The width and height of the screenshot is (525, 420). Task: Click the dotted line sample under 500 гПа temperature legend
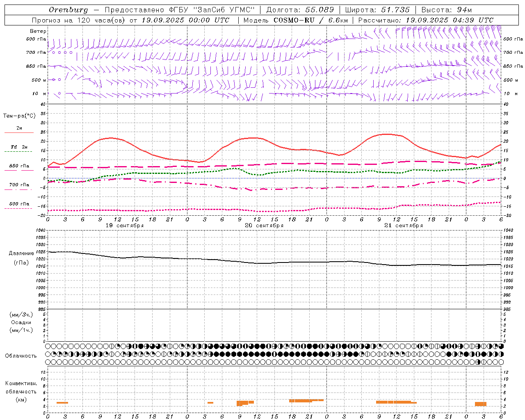[x=19, y=208]
